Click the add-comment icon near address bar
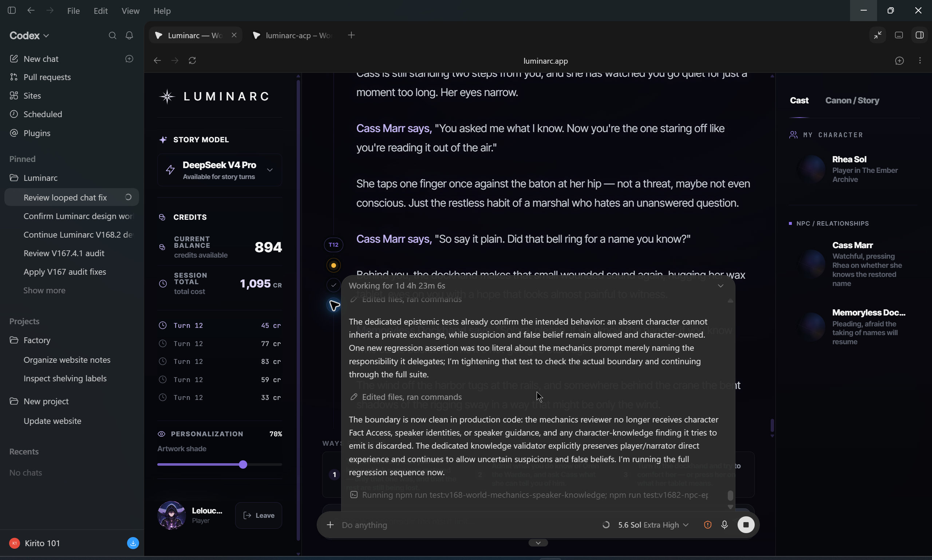 tap(900, 61)
